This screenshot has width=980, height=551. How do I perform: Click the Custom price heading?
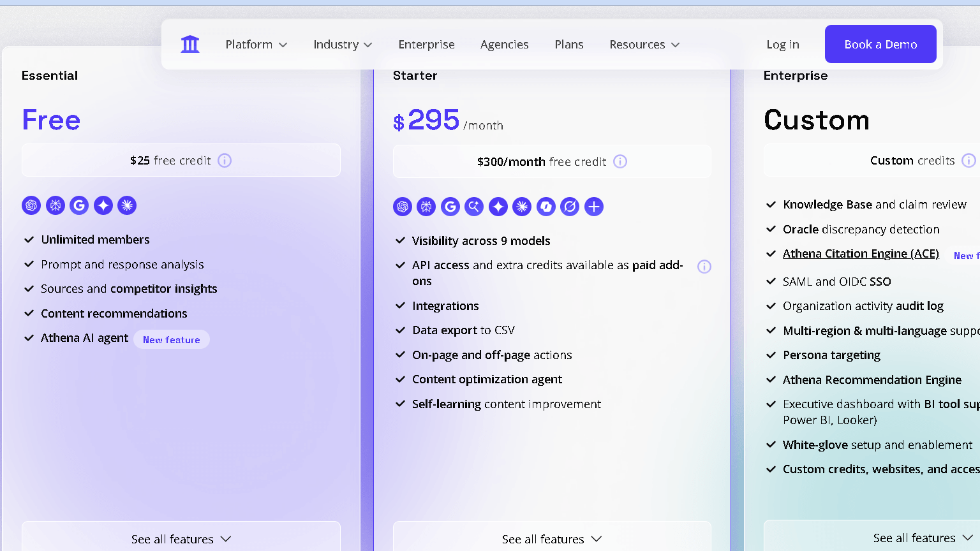[817, 120]
